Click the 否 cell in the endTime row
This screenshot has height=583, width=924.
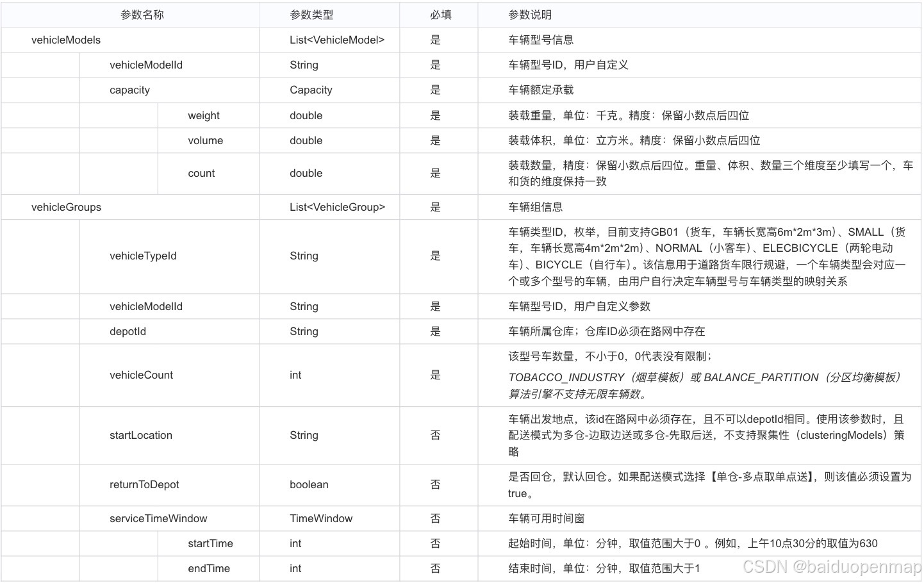tap(436, 568)
